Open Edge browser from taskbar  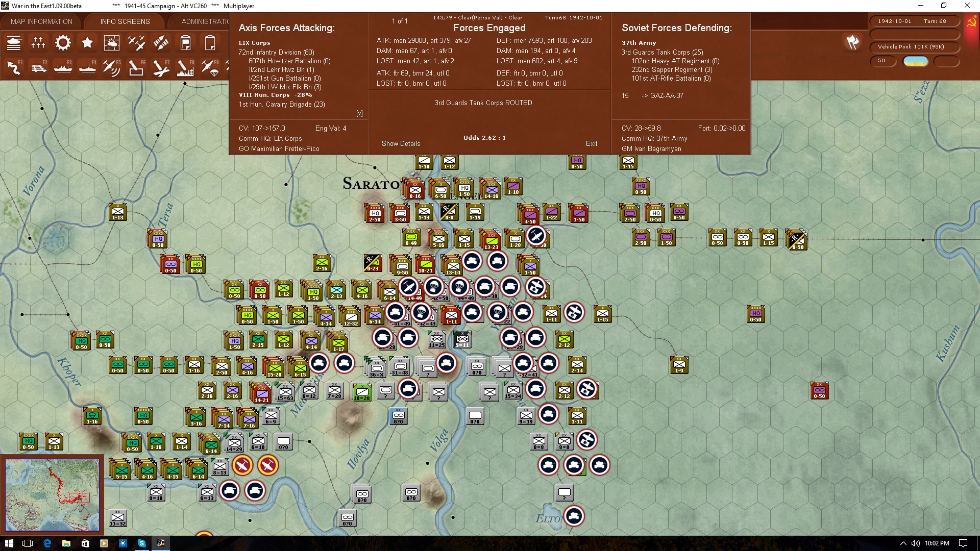coord(47,543)
